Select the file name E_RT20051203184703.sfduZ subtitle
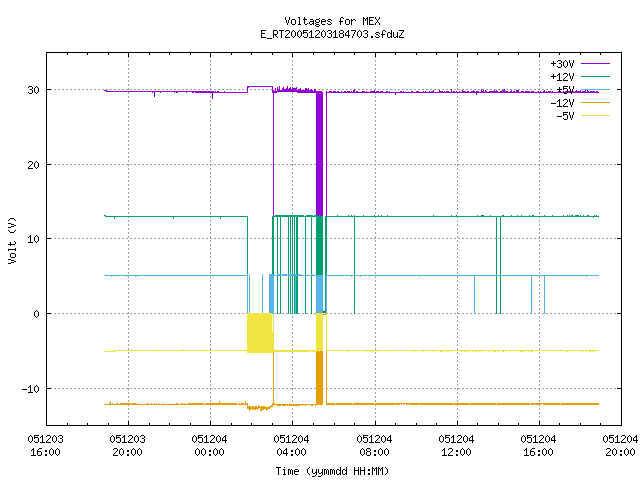 coord(332,34)
